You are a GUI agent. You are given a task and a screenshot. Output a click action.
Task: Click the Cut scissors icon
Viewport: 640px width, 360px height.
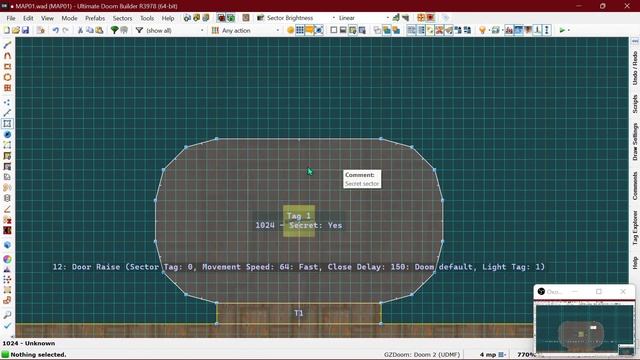click(80, 30)
